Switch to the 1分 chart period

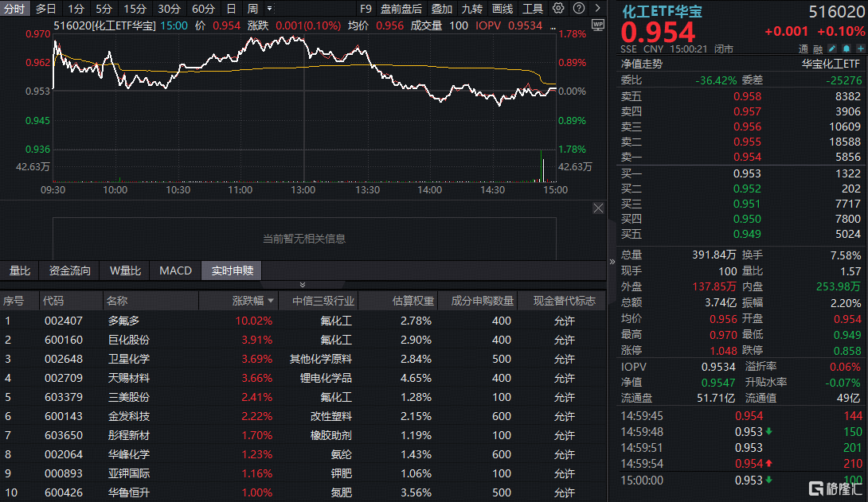click(x=76, y=9)
